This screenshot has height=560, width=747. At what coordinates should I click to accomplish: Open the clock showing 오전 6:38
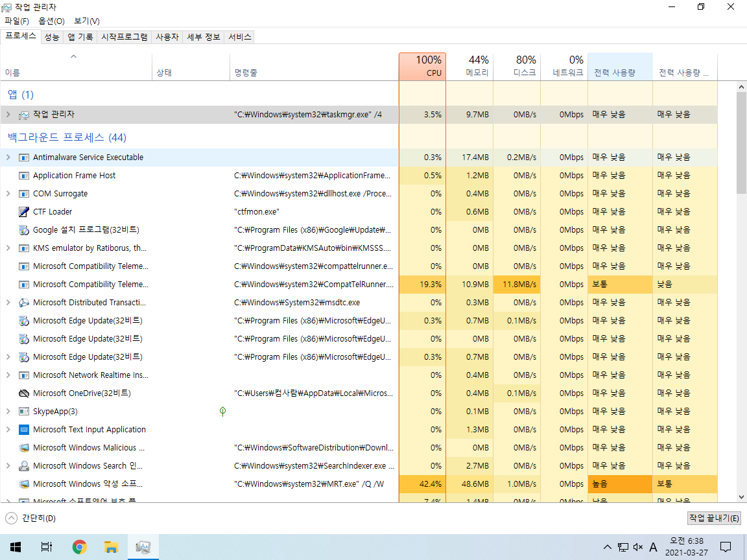[687, 546]
